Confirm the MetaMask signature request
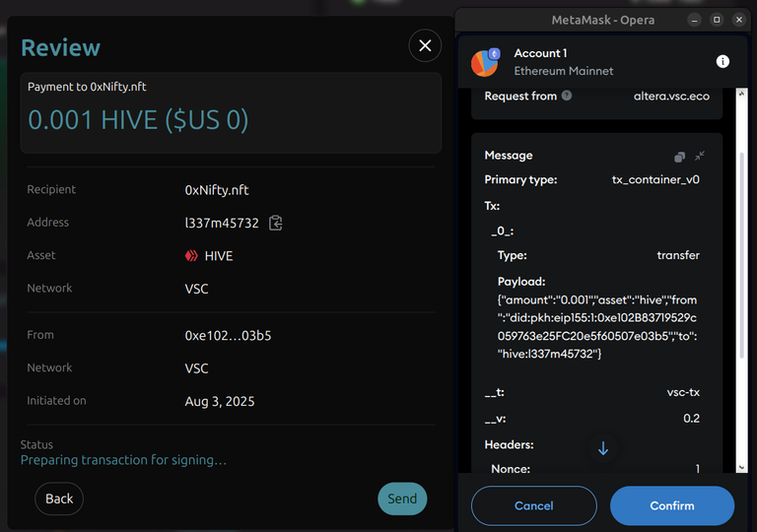Viewport: 757px width, 532px height. (672, 505)
